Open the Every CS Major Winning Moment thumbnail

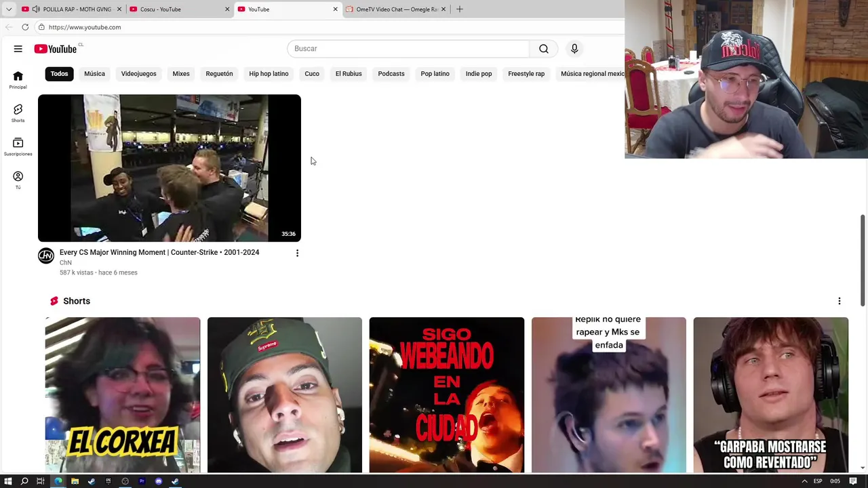[x=170, y=168]
